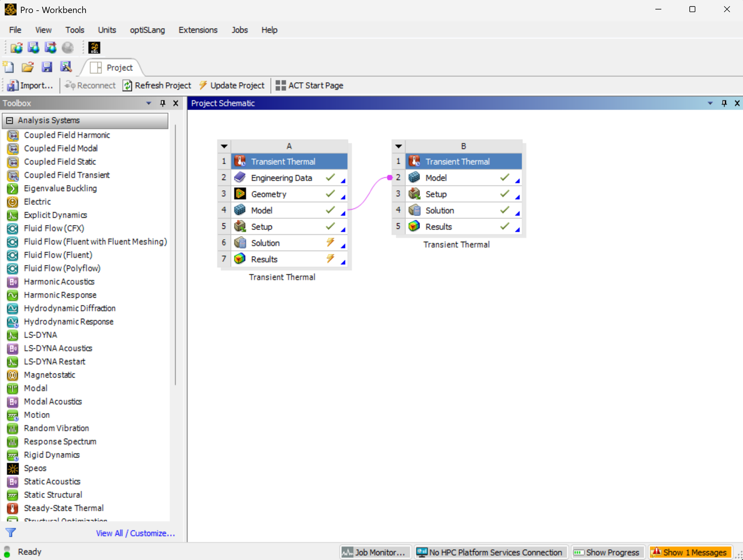
Task: Open the Extensions menu
Action: [x=198, y=30]
